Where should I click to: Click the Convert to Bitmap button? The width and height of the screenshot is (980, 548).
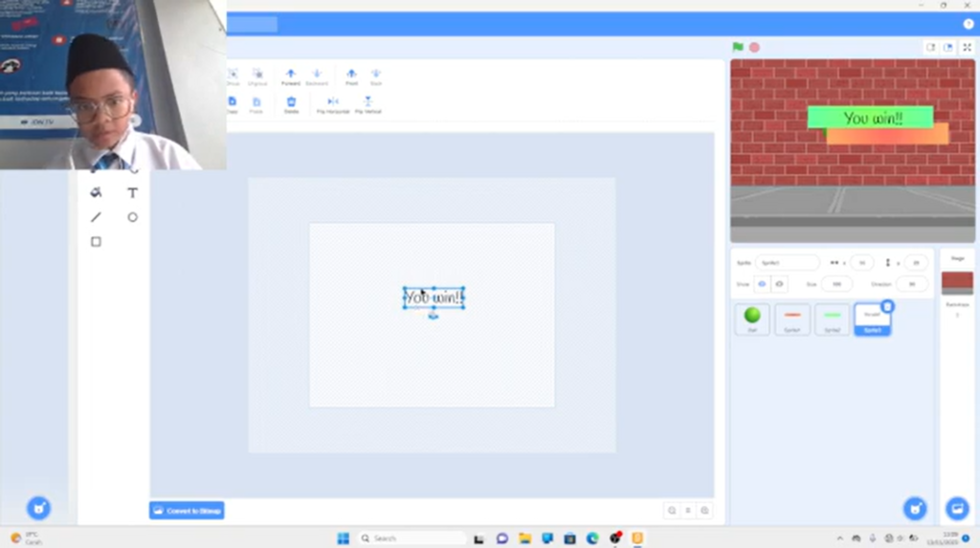(x=187, y=511)
